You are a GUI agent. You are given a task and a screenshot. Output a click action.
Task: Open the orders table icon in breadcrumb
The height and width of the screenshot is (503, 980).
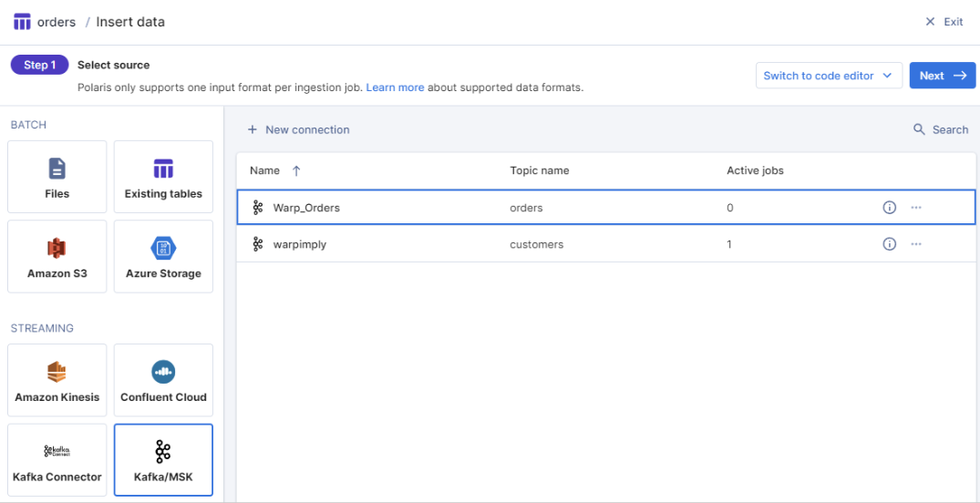click(22, 22)
